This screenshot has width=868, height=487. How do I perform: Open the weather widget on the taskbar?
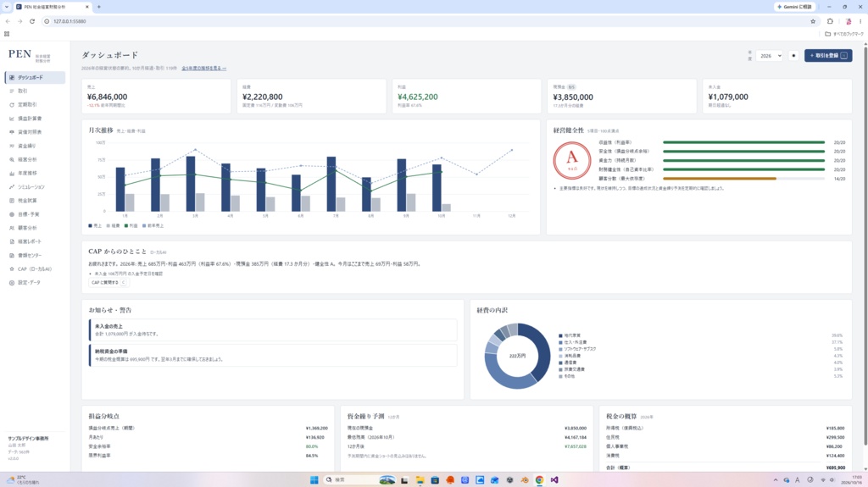point(23,479)
